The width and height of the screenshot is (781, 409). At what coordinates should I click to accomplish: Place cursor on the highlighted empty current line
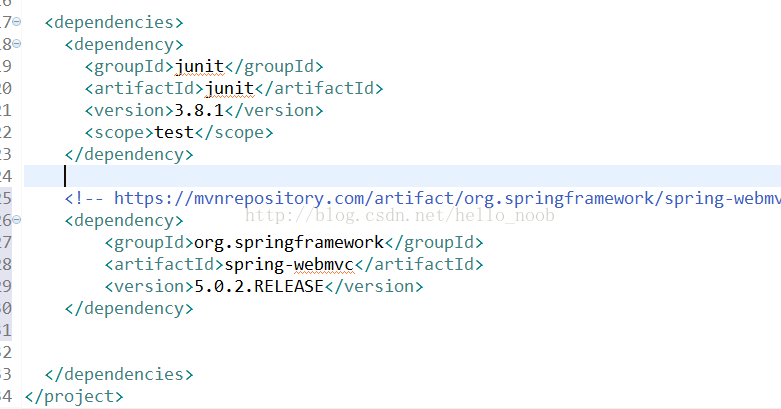[402, 176]
